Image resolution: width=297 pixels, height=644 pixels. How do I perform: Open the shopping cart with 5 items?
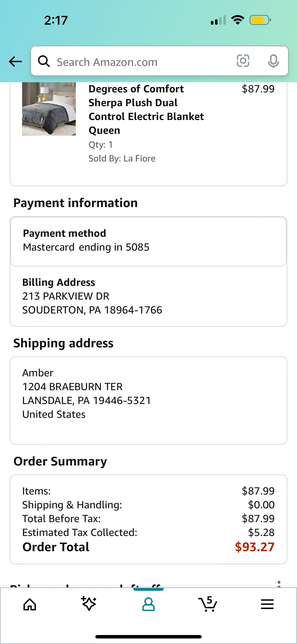click(x=208, y=604)
